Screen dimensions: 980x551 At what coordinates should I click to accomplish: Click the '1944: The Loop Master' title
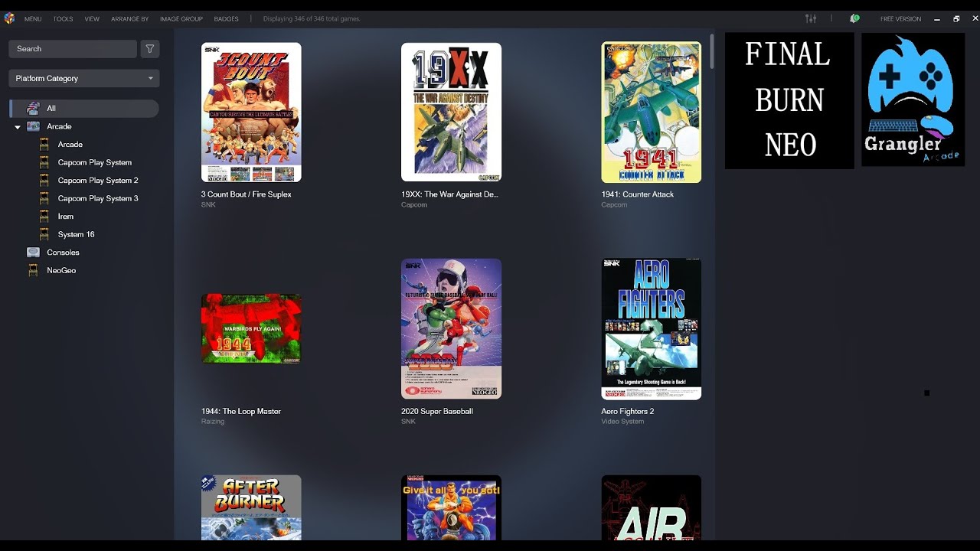pos(241,412)
